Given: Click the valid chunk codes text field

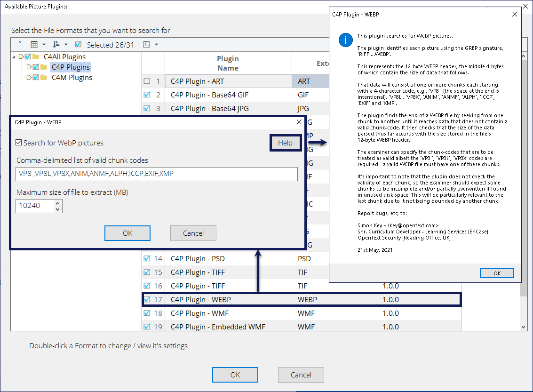Looking at the screenshot, I should pos(156,174).
